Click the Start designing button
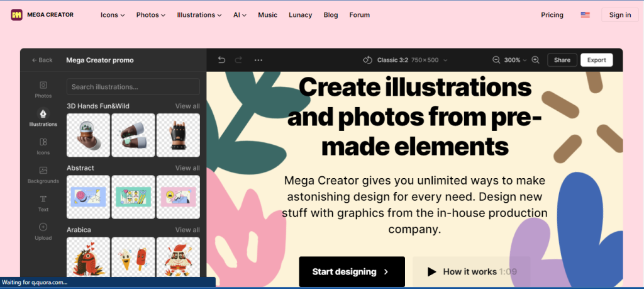Image resolution: width=644 pixels, height=289 pixels. pyautogui.click(x=352, y=272)
